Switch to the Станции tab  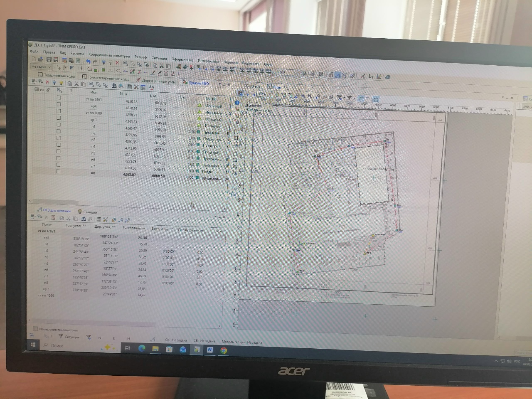click(x=88, y=212)
